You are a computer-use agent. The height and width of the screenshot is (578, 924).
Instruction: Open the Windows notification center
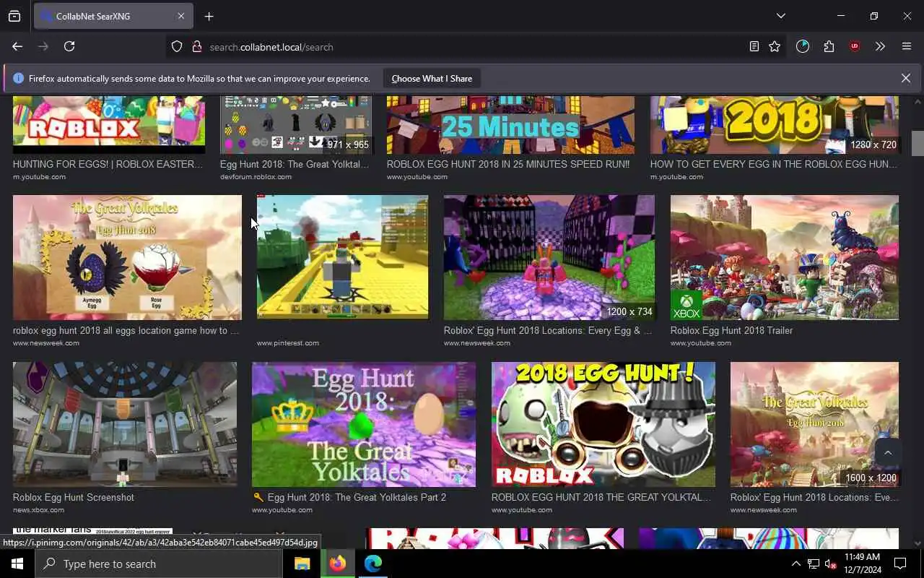coord(900,564)
